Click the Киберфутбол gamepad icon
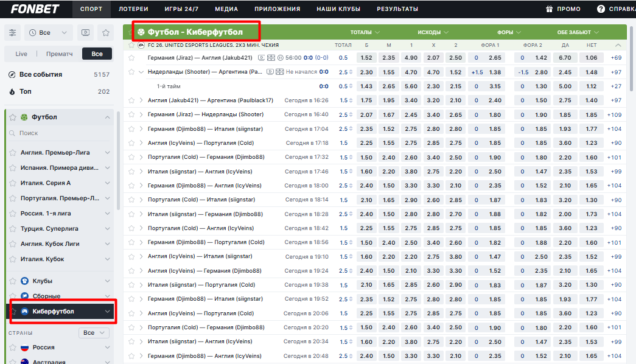 coord(25,311)
